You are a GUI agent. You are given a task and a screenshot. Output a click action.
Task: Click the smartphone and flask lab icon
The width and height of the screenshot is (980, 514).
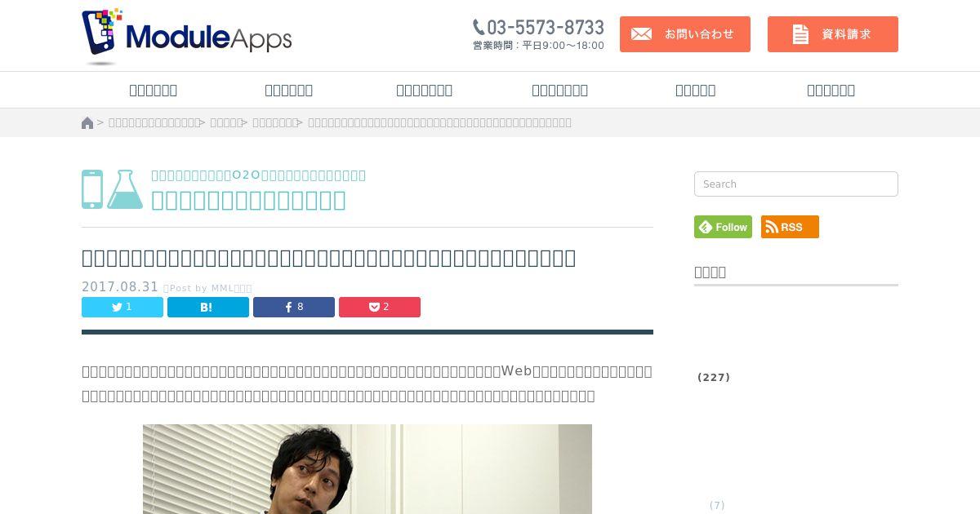coord(112,189)
